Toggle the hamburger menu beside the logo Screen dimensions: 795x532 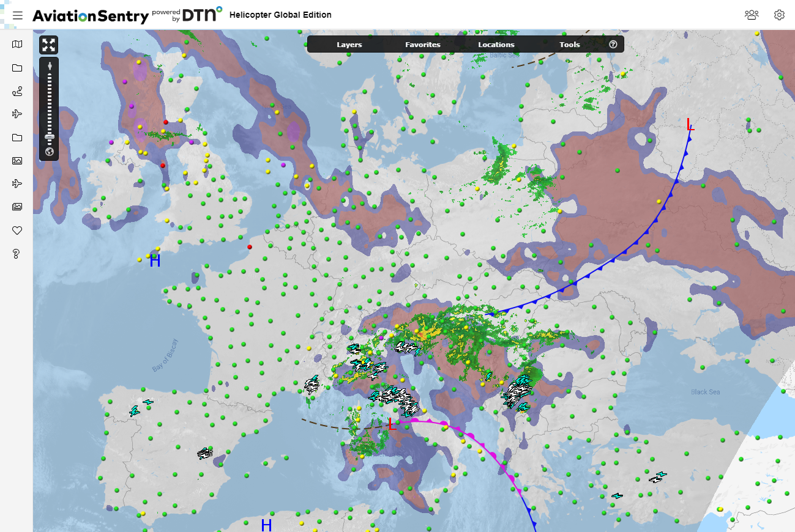pyautogui.click(x=18, y=15)
